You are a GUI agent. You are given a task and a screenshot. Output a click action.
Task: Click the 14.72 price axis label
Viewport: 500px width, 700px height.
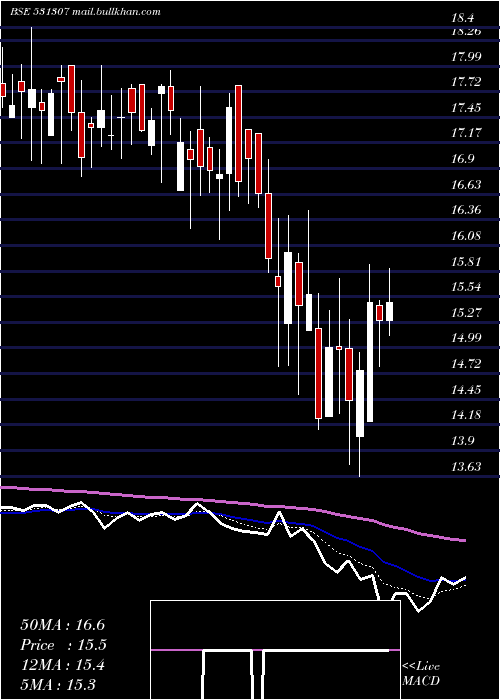[466, 364]
